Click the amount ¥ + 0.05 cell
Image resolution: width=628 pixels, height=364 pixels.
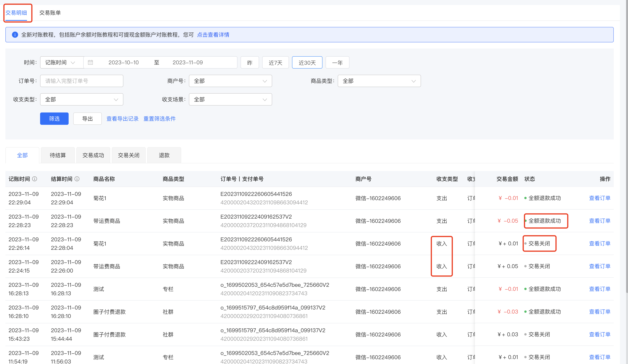point(508,266)
